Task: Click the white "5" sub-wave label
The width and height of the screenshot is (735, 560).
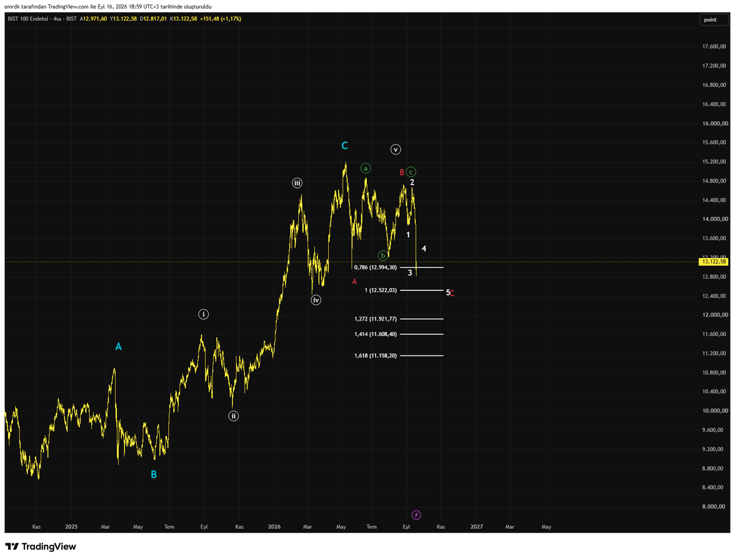Action: 448,292
